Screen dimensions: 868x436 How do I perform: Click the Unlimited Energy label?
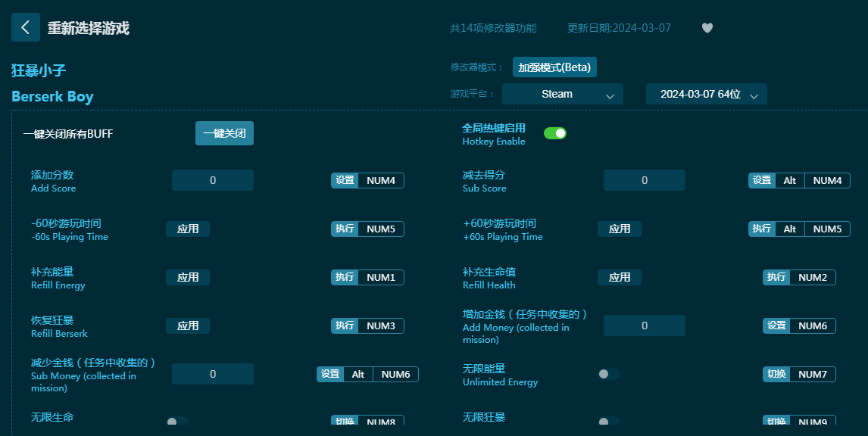(500, 381)
